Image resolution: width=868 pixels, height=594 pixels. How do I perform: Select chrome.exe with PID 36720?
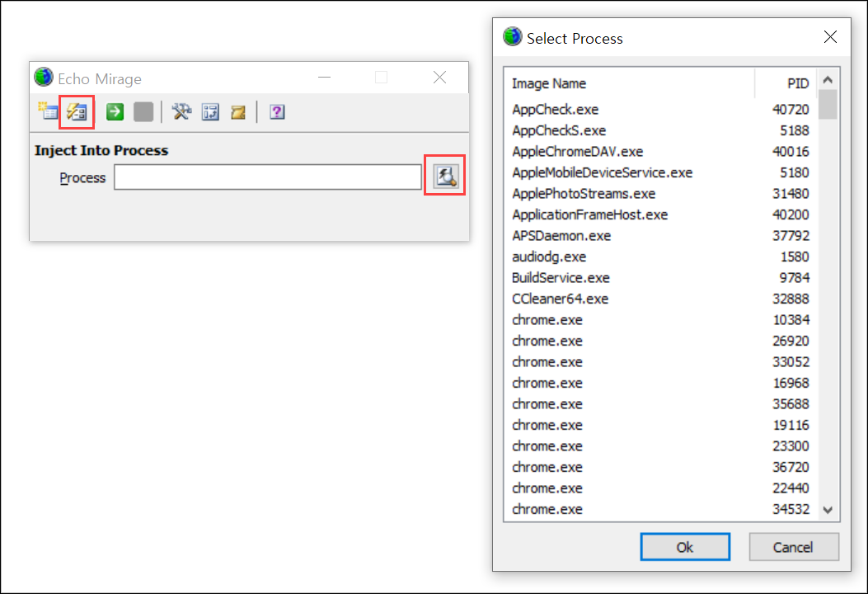click(660, 467)
